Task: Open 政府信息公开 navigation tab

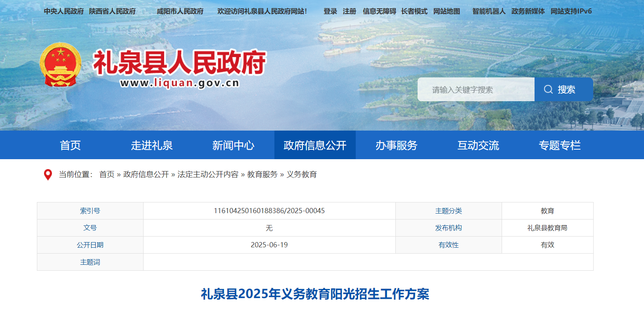Action: point(315,145)
